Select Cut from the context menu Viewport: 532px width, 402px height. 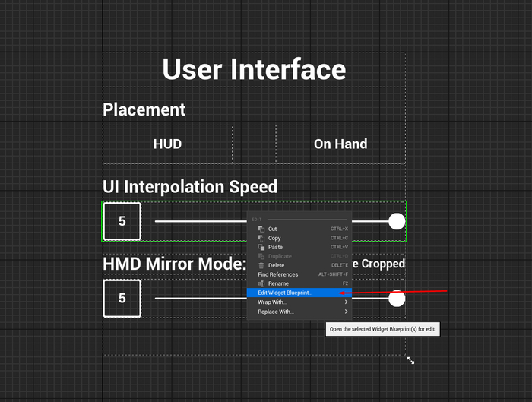point(299,229)
